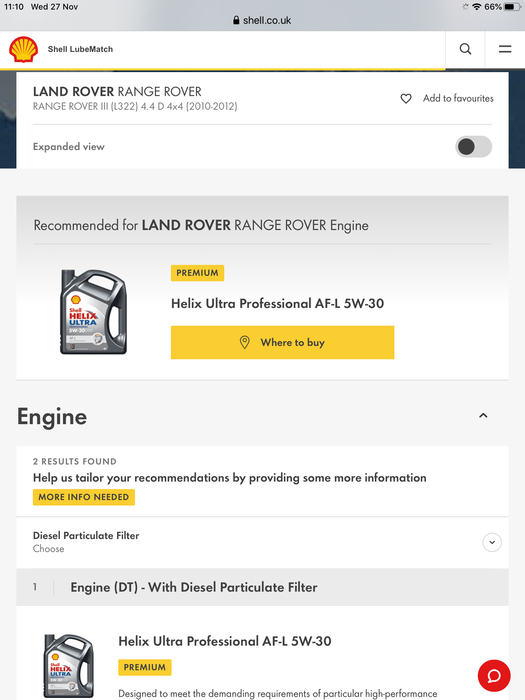525x700 pixels.
Task: Click the Where to buy button
Action: (x=283, y=342)
